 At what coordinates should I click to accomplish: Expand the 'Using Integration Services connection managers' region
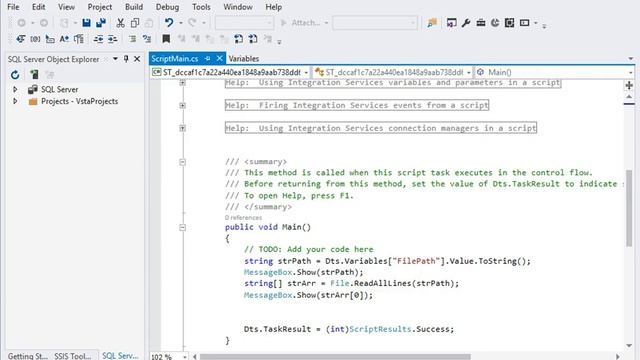[182, 128]
